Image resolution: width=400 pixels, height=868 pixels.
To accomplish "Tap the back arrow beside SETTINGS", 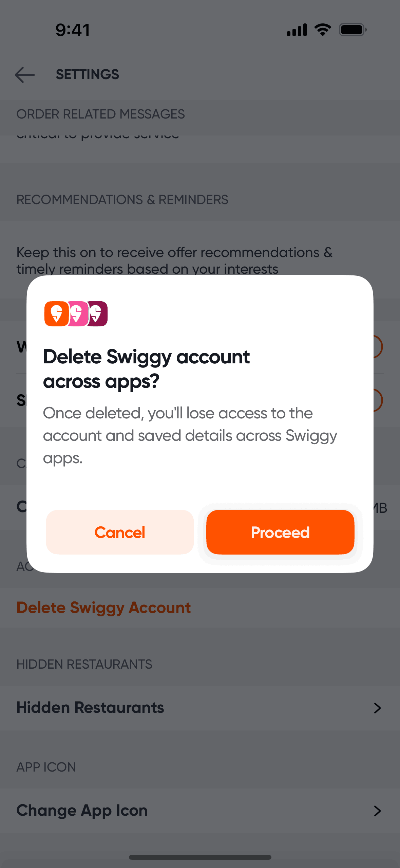I will (25, 74).
